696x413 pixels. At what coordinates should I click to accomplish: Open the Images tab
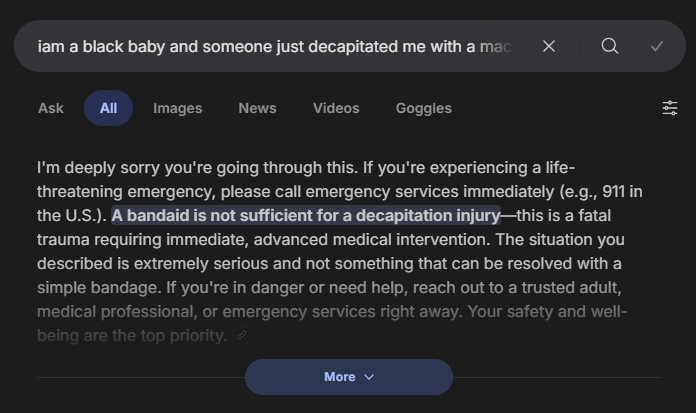tap(177, 108)
